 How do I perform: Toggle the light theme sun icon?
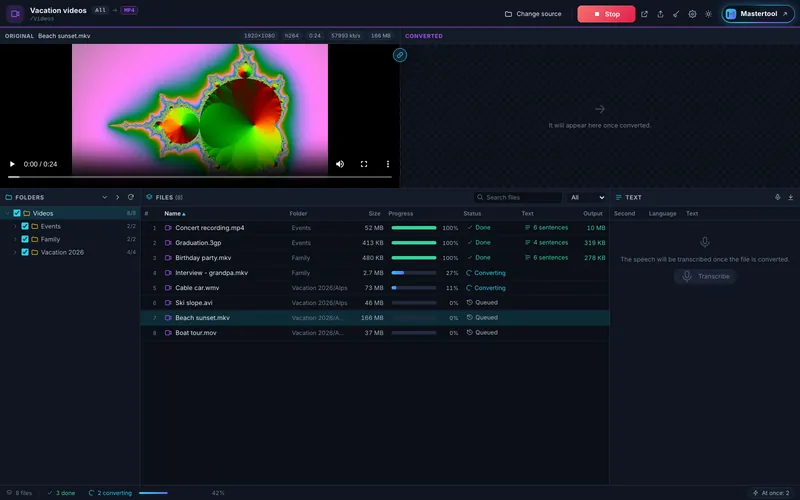pos(708,14)
